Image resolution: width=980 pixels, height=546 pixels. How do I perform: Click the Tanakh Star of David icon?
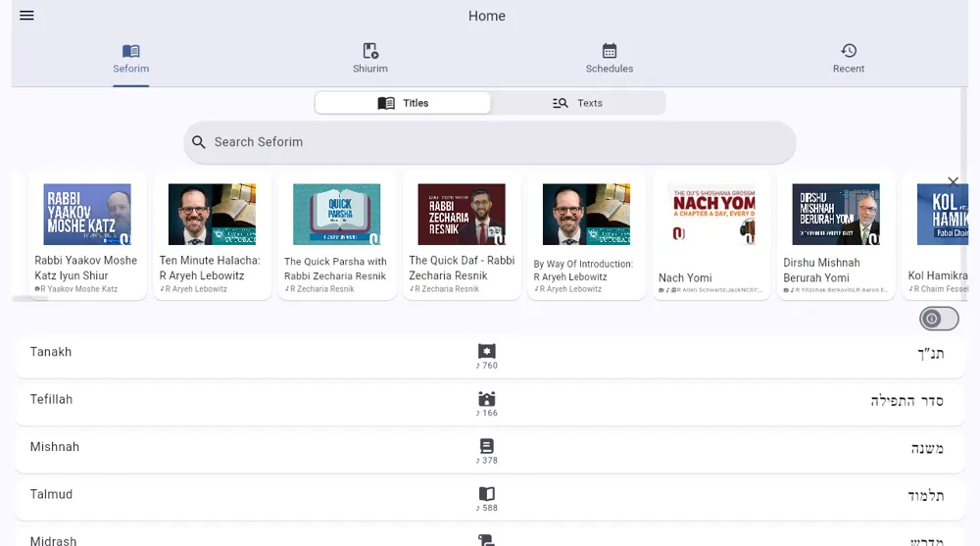pyautogui.click(x=487, y=351)
